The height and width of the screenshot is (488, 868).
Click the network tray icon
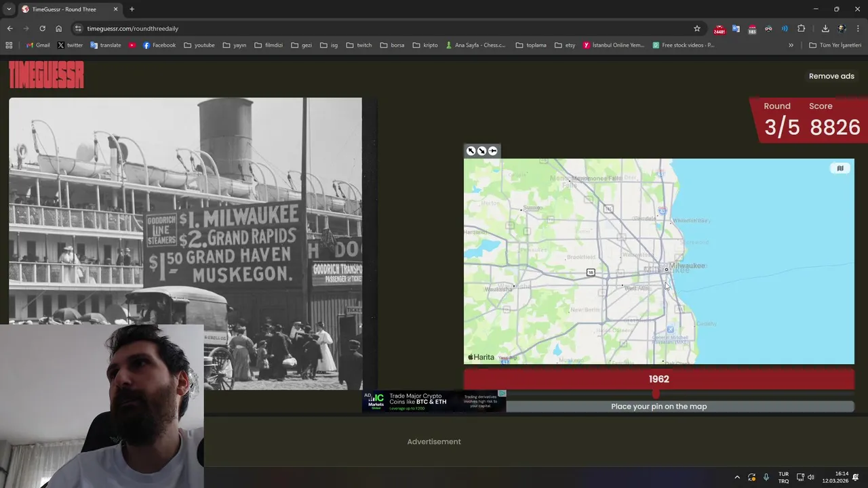tap(800, 477)
